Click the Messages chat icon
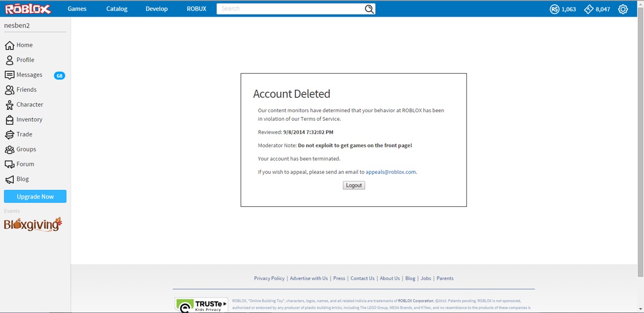 9,75
